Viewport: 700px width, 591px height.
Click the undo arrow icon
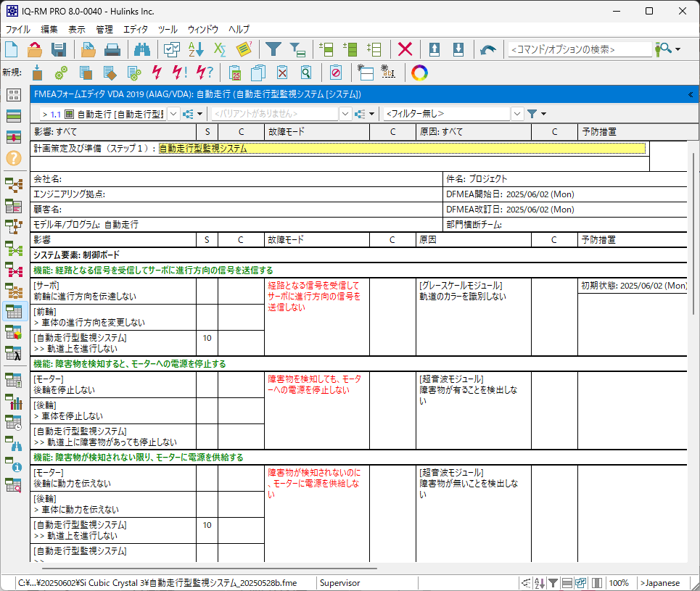point(488,49)
